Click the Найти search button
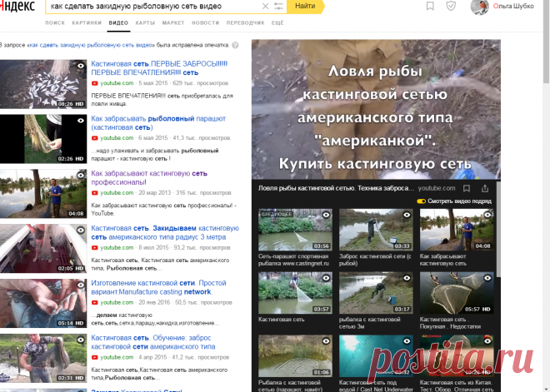This screenshot has height=392, width=550. click(x=305, y=6)
